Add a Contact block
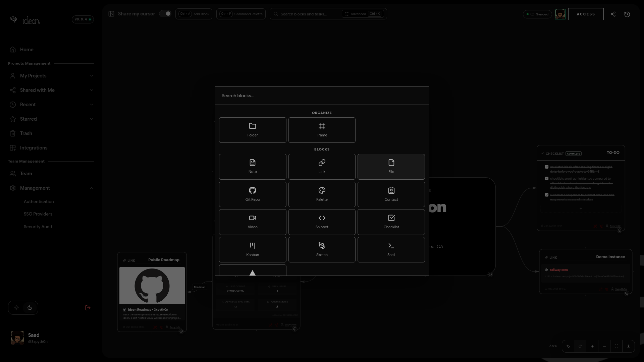The image size is (644, 362). pyautogui.click(x=391, y=194)
